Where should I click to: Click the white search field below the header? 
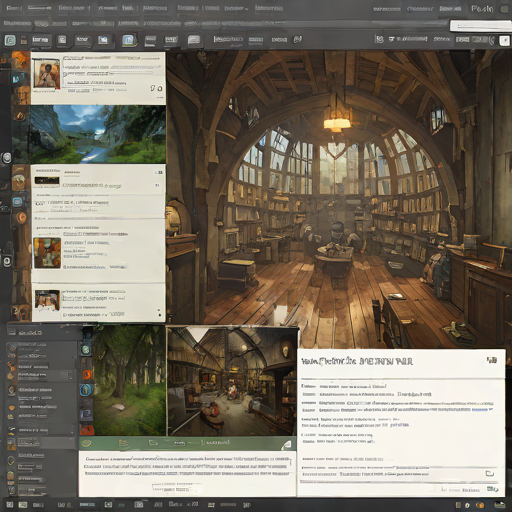tap(481, 26)
